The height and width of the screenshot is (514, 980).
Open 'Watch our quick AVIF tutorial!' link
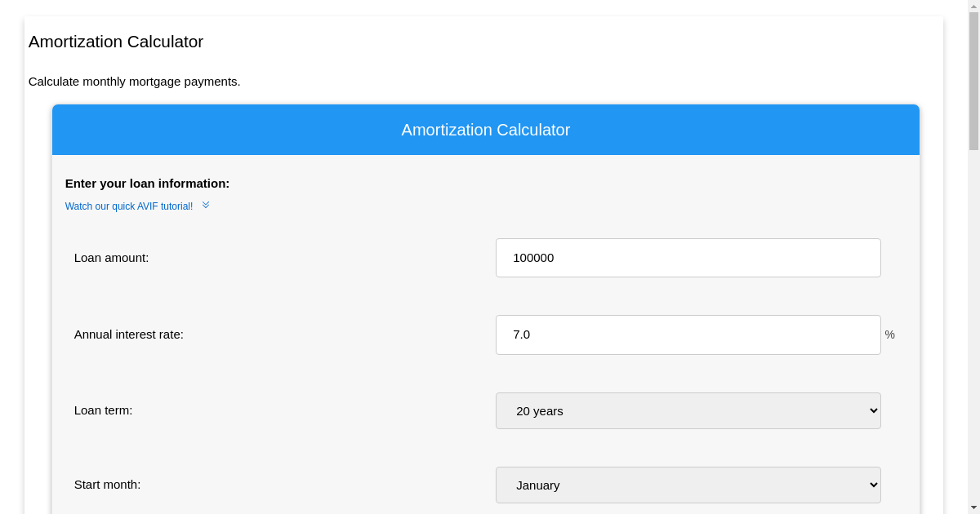(129, 206)
